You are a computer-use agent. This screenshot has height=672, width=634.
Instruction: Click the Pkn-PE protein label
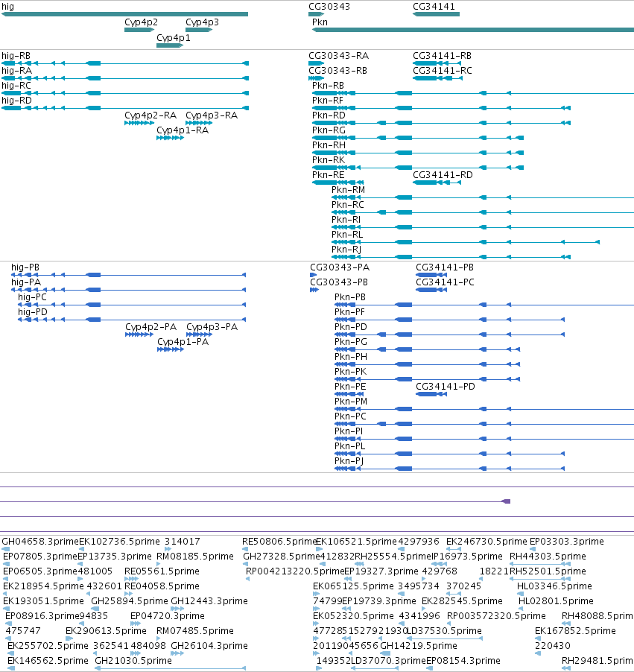pos(350,387)
